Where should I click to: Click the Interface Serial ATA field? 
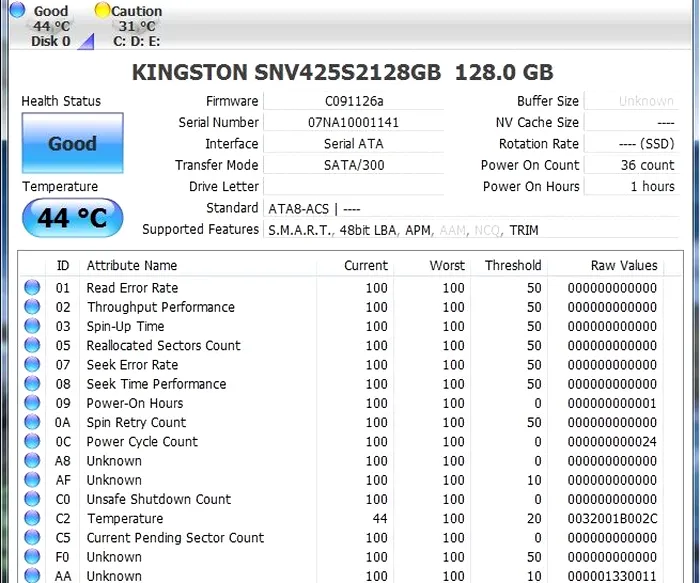click(x=354, y=144)
